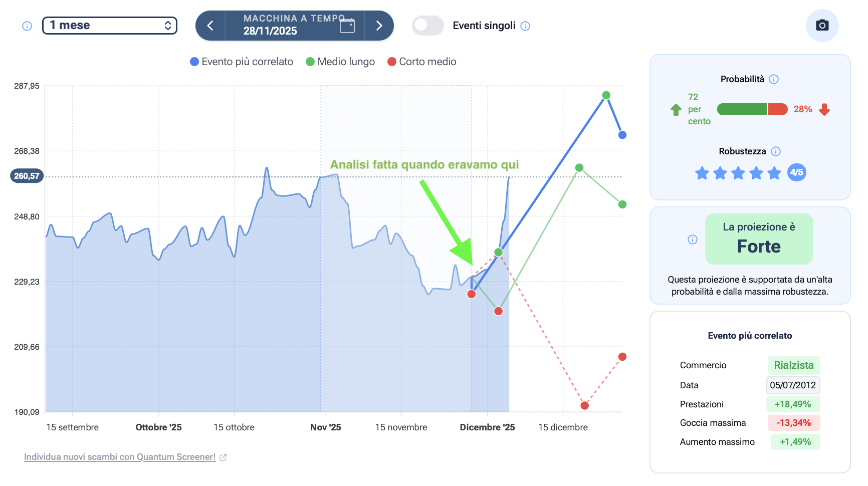Click the 4/5 robustness rating badge
Screen dimensions: 868x486
[x=796, y=173]
